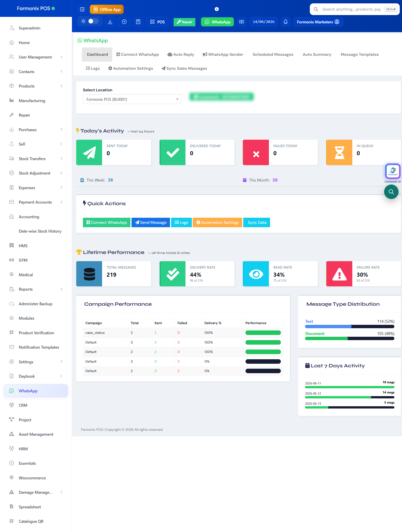Open HRM in sidebar

tap(36, 449)
